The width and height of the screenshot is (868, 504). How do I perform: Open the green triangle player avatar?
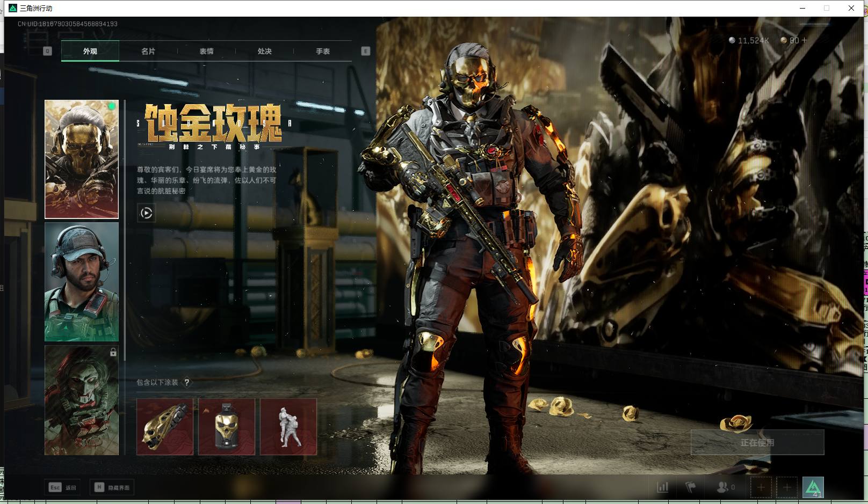pos(813,487)
